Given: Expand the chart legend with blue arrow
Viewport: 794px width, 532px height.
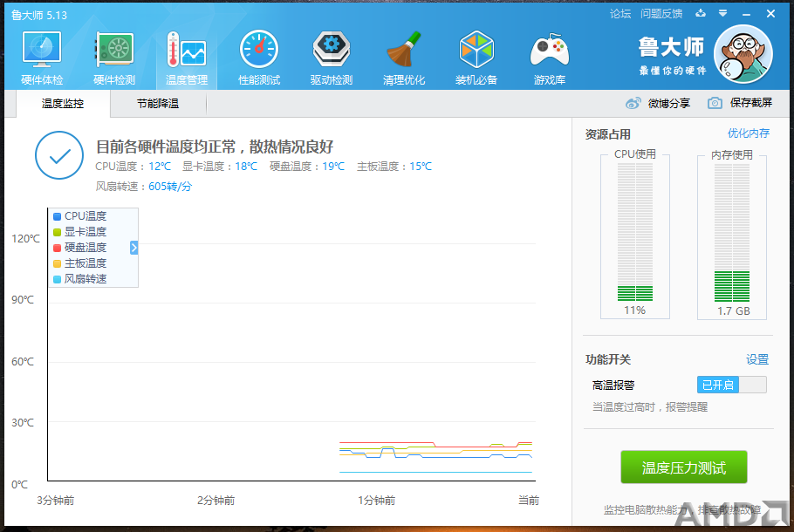Looking at the screenshot, I should (133, 248).
